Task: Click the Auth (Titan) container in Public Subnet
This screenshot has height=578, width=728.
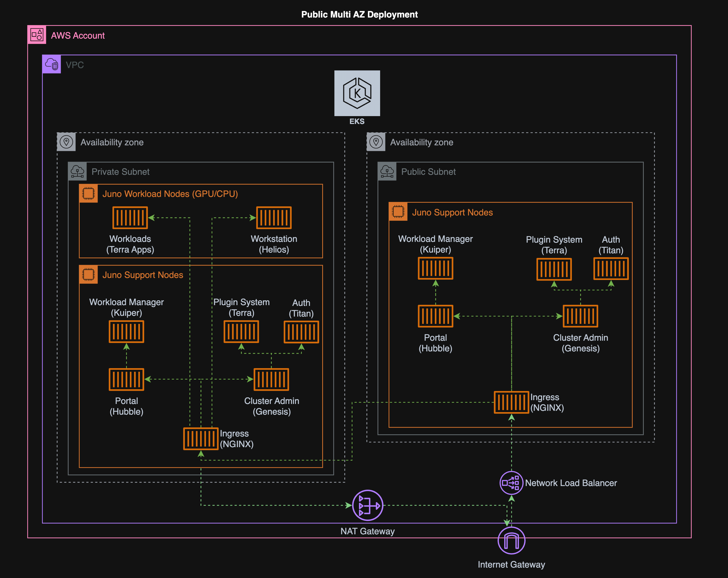Action: tap(611, 269)
